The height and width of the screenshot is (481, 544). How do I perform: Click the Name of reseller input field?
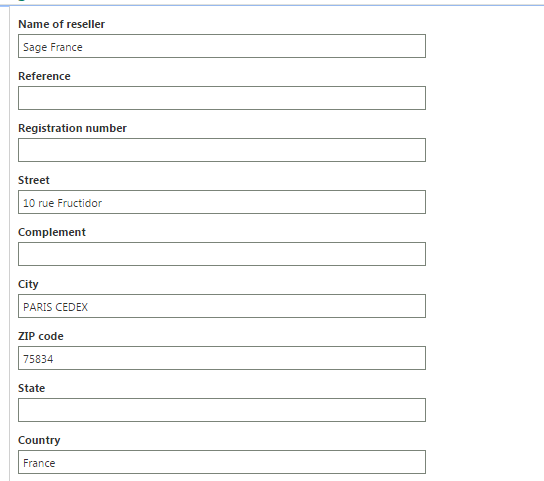tap(222, 46)
